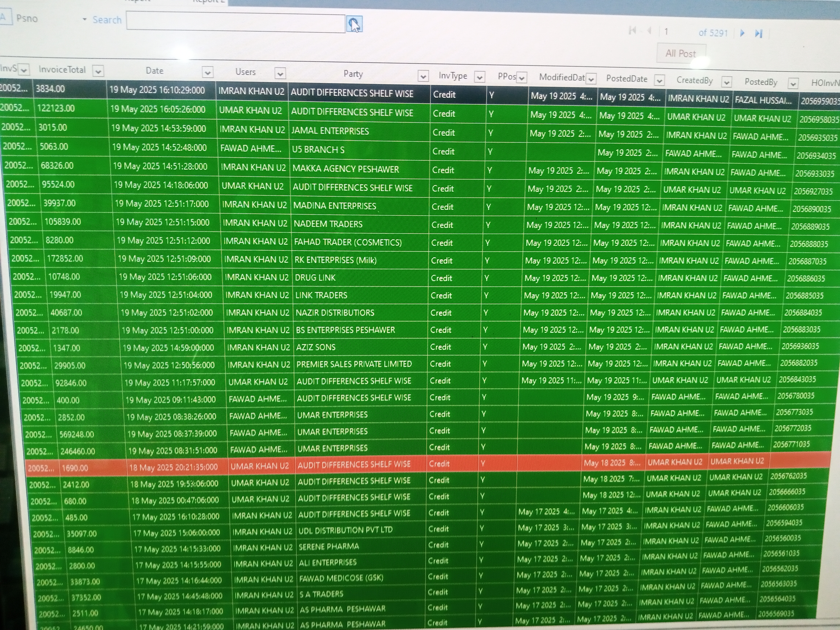
Task: Open the Users column filter arrow
Action: pos(280,74)
